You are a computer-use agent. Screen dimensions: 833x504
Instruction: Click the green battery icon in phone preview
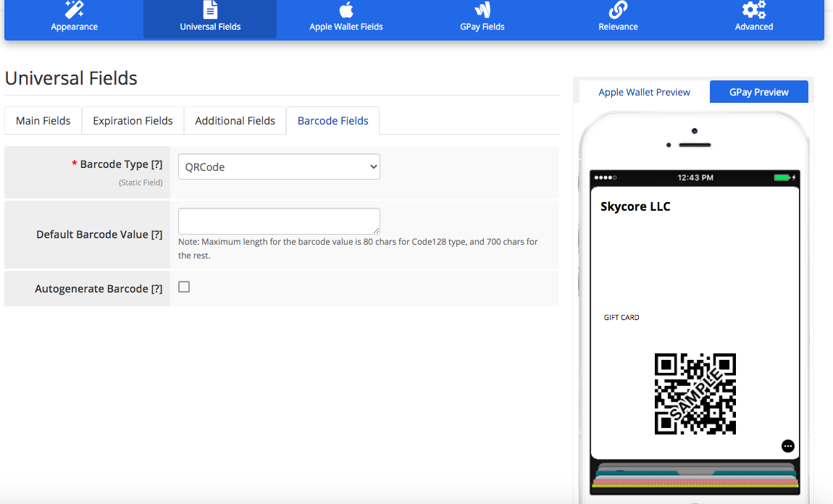tap(782, 177)
